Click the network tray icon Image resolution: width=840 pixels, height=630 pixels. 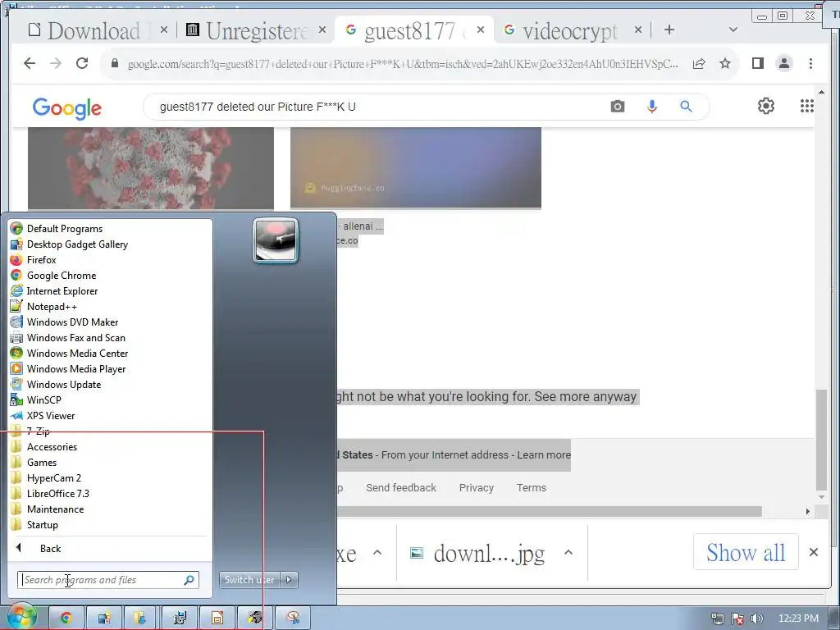pyautogui.click(x=717, y=619)
